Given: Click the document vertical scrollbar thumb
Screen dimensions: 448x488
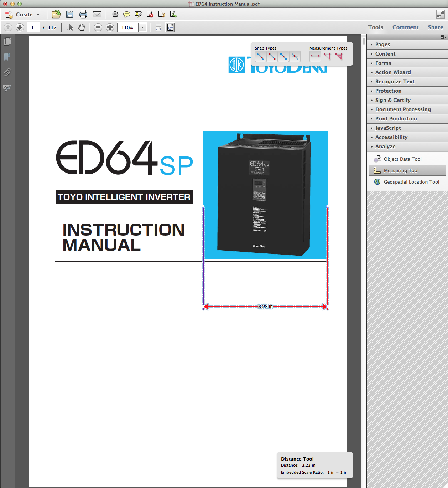Looking at the screenshot, I should point(364,41).
